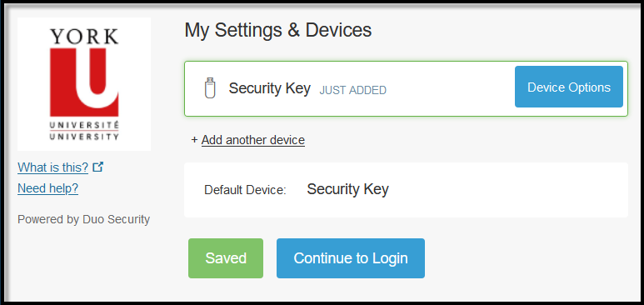The height and width of the screenshot is (305, 644).
Task: Open the What is this? link
Action: [x=53, y=167]
